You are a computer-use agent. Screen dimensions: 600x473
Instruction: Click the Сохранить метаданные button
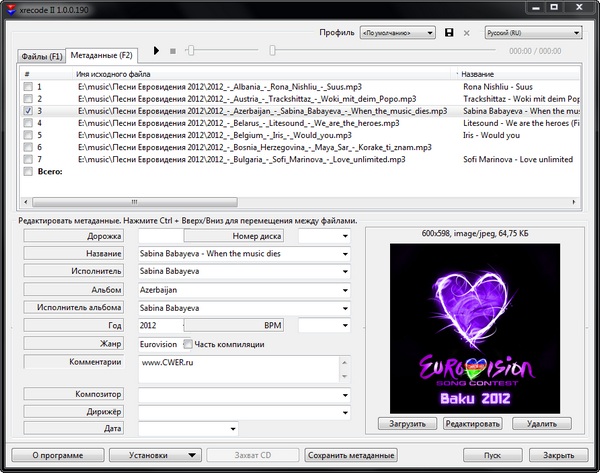(x=356, y=455)
